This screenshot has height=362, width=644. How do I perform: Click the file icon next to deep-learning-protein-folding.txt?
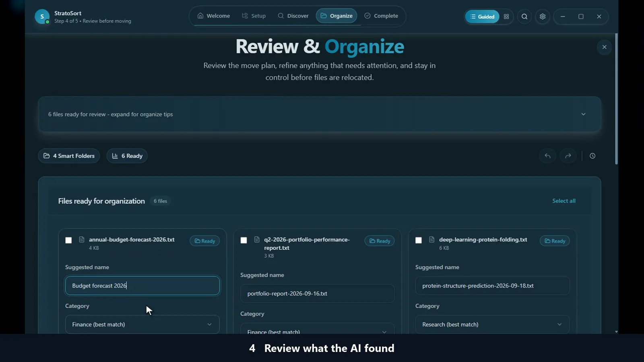coord(432,239)
